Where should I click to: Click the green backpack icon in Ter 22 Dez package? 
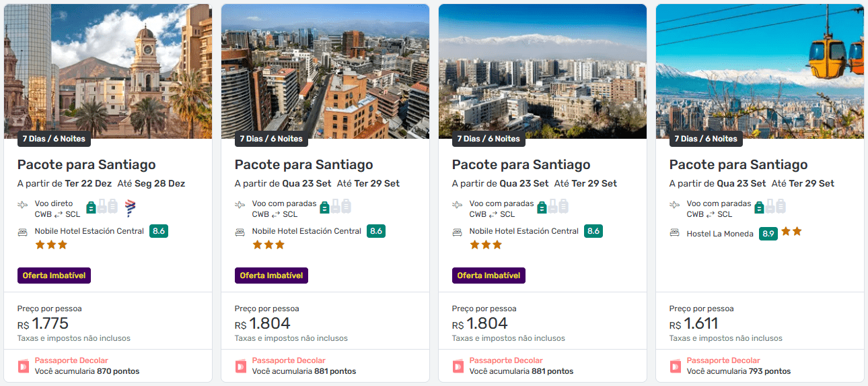point(92,208)
